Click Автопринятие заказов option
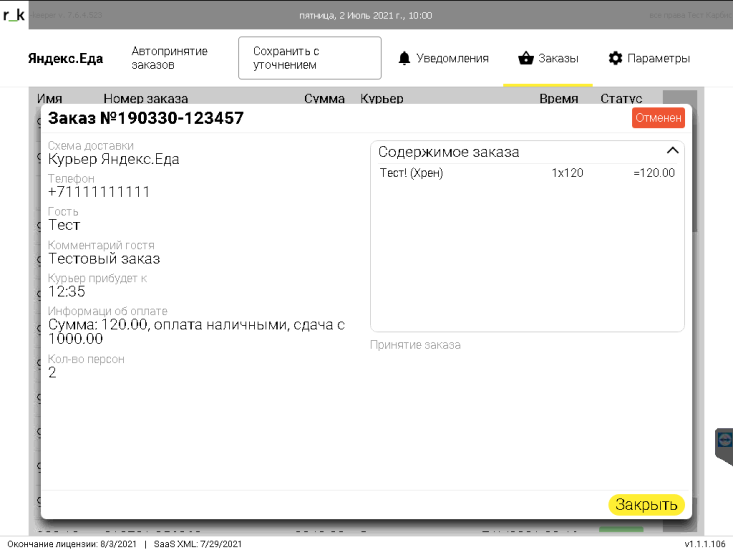Viewport: 733px width, 550px height. point(169,58)
